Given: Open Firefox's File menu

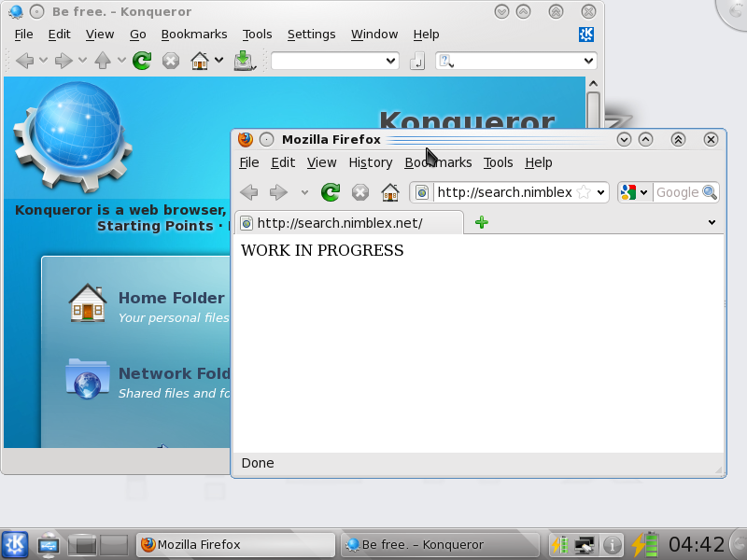Looking at the screenshot, I should [248, 162].
